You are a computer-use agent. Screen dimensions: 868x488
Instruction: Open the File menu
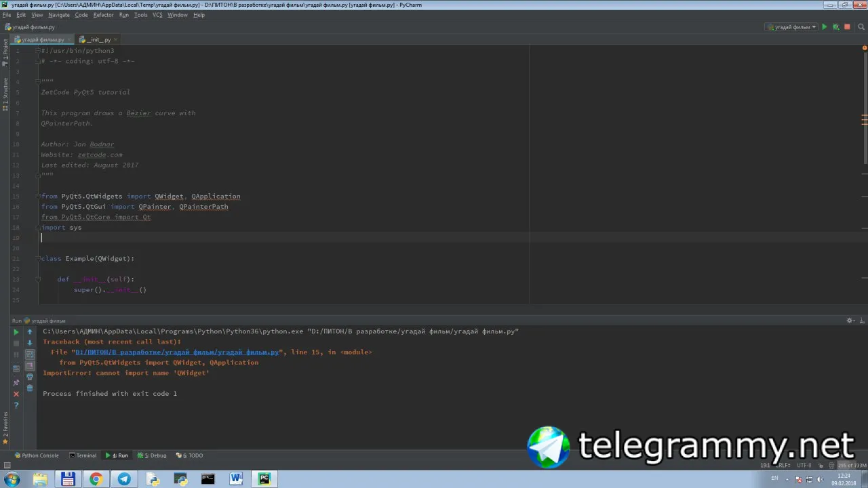point(7,15)
